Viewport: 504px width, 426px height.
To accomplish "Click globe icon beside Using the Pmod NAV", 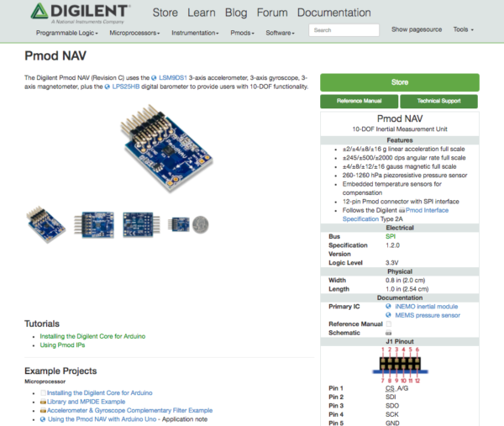I will click(x=43, y=419).
